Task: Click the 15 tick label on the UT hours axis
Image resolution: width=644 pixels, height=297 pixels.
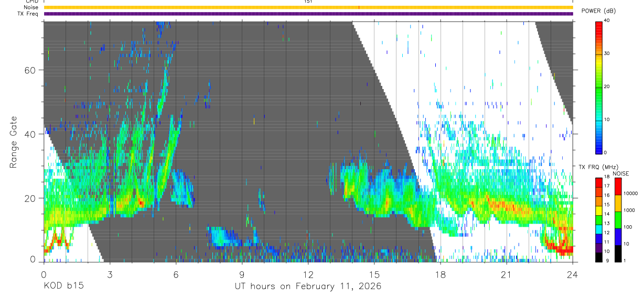Action: pyautogui.click(x=374, y=274)
